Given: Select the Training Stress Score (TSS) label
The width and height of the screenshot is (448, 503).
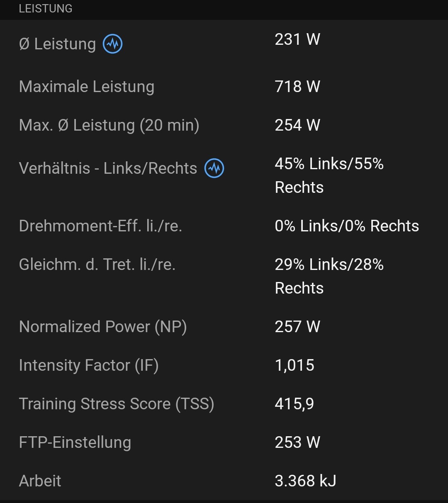Looking at the screenshot, I should pos(117,404).
